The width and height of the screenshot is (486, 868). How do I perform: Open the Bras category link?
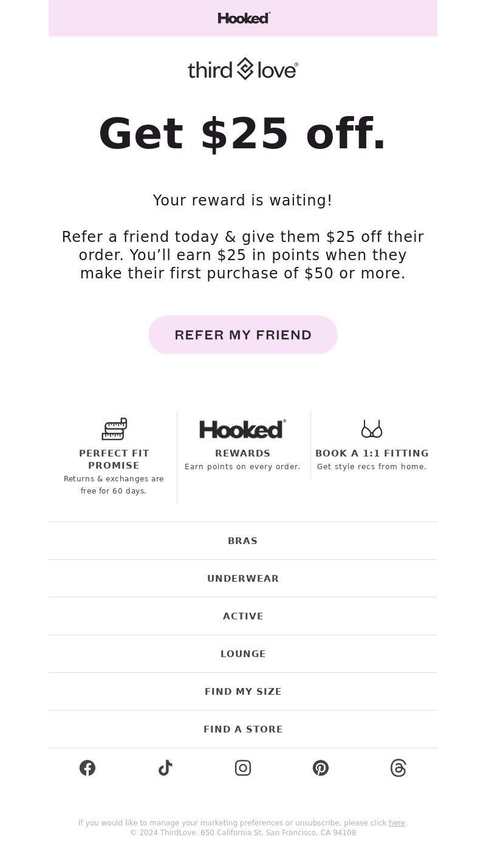pos(243,541)
